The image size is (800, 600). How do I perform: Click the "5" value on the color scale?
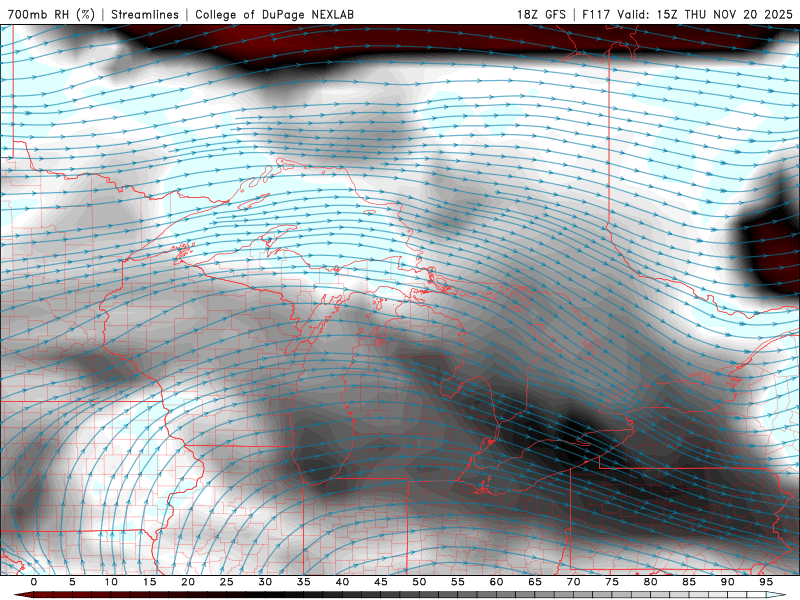click(x=72, y=582)
